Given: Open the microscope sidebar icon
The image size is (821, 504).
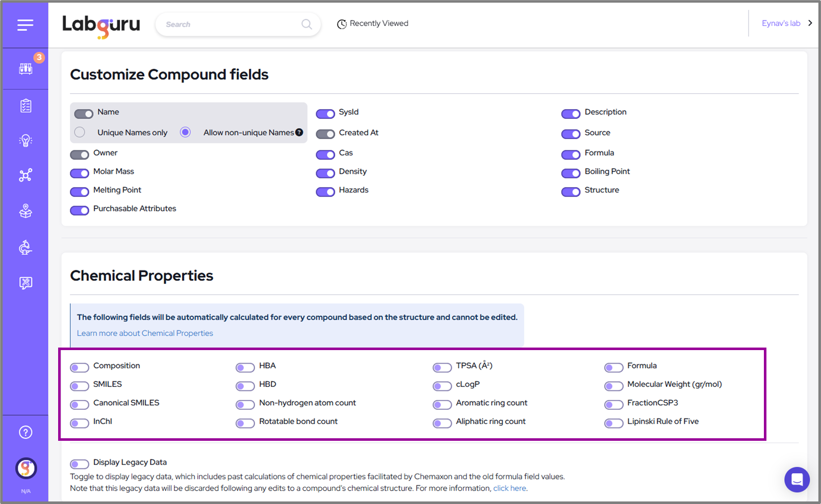Looking at the screenshot, I should tap(25, 248).
